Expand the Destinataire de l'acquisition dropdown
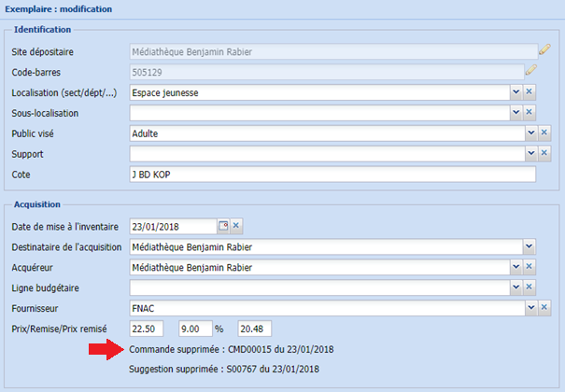Image resolution: width=565 pixels, height=392 pixels. click(x=529, y=246)
